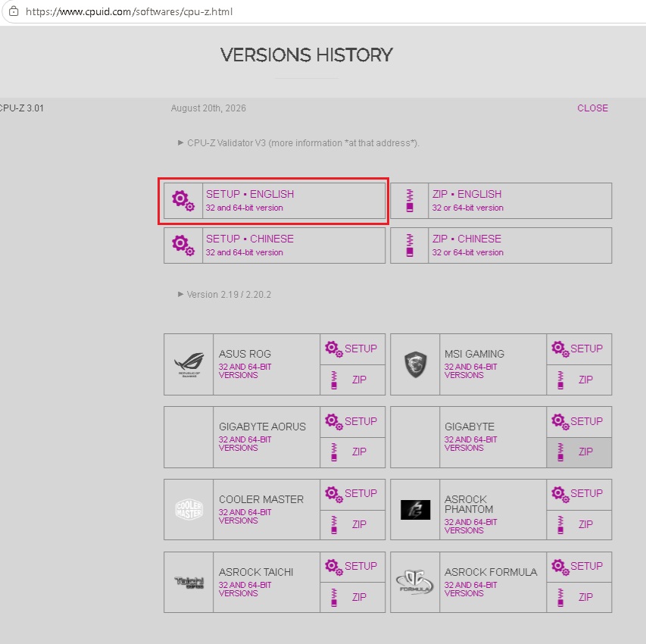Click the Cooler Master logo
The image size is (646, 644).
tap(189, 510)
